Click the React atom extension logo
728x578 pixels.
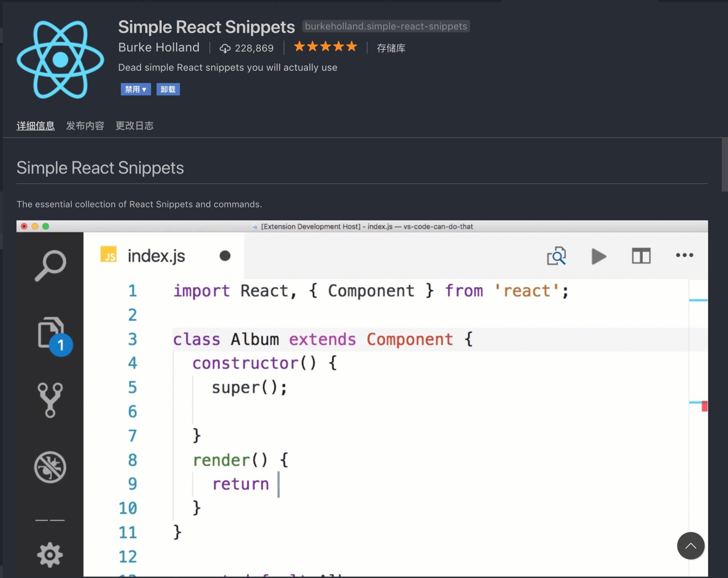[x=60, y=60]
